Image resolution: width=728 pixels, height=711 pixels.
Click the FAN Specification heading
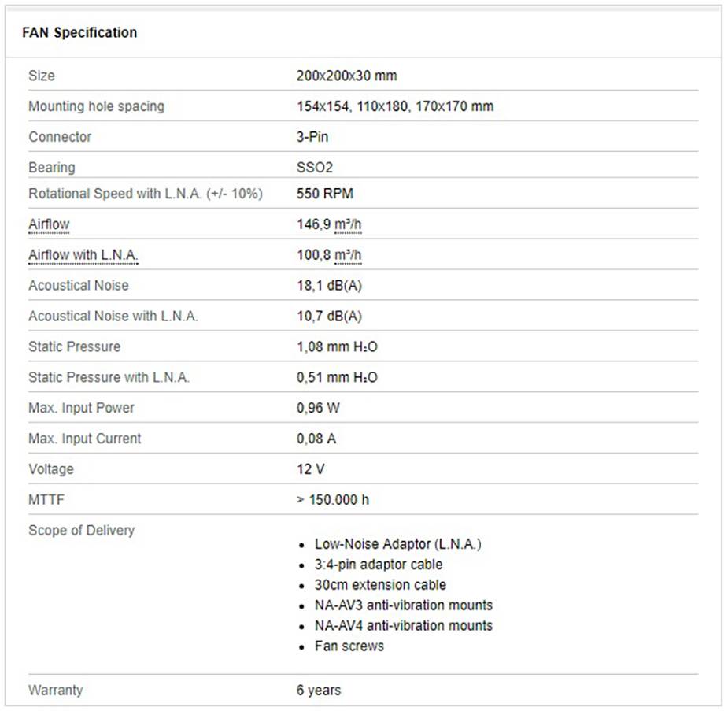(79, 32)
